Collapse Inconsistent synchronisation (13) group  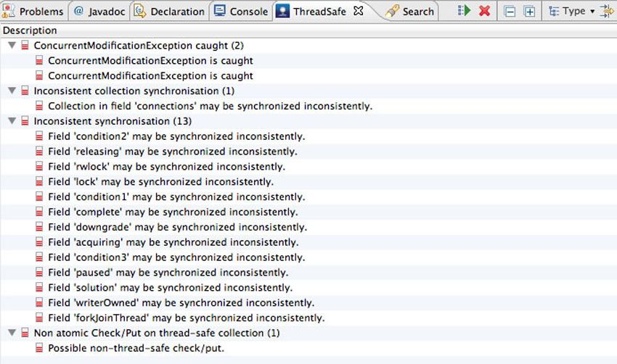tap(12, 120)
